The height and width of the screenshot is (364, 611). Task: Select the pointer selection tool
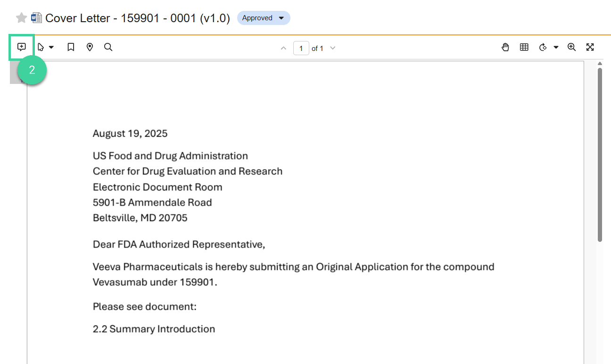(x=41, y=47)
